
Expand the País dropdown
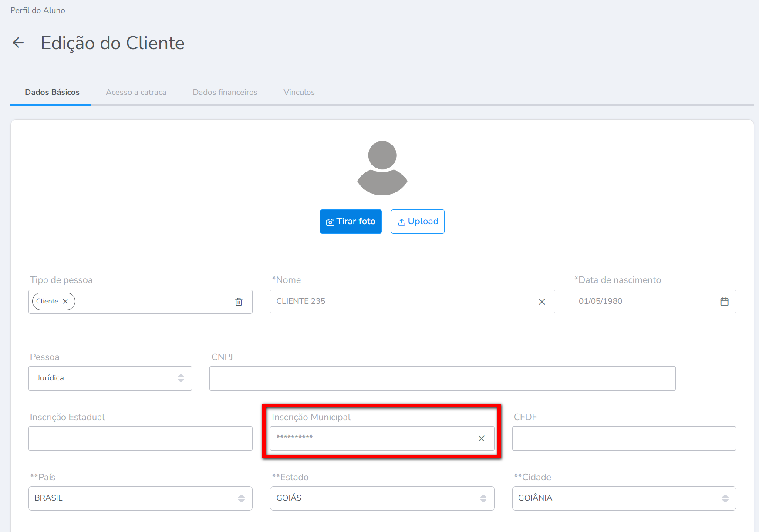coord(140,498)
